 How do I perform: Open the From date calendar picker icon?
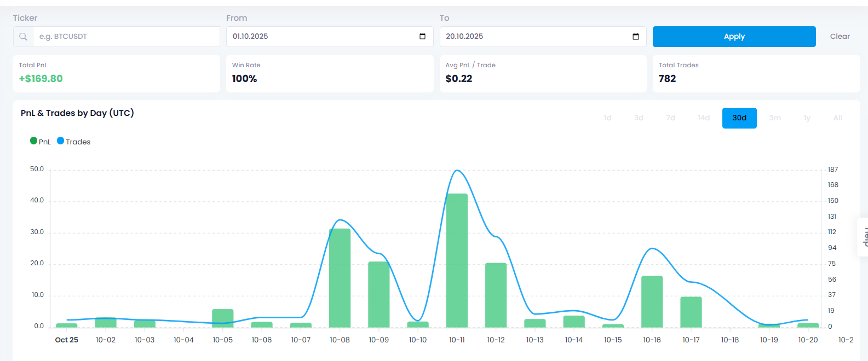[422, 37]
